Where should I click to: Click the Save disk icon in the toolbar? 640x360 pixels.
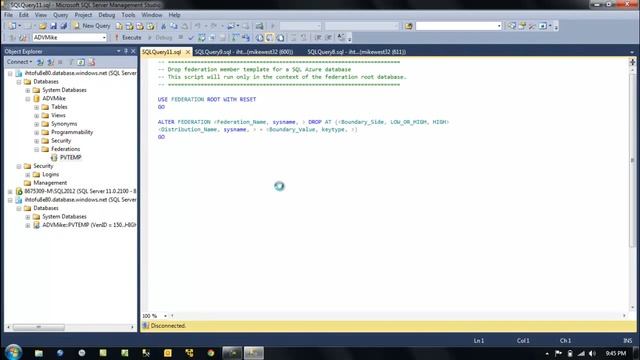[53, 26]
